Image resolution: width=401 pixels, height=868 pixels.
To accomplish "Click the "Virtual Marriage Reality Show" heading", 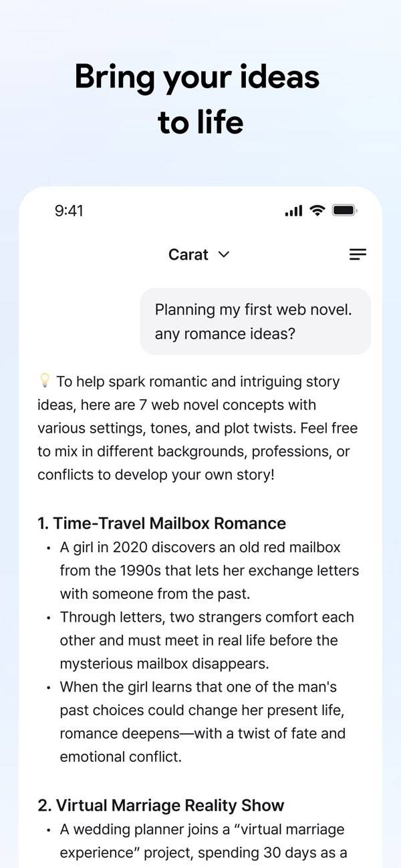I will tap(161, 805).
